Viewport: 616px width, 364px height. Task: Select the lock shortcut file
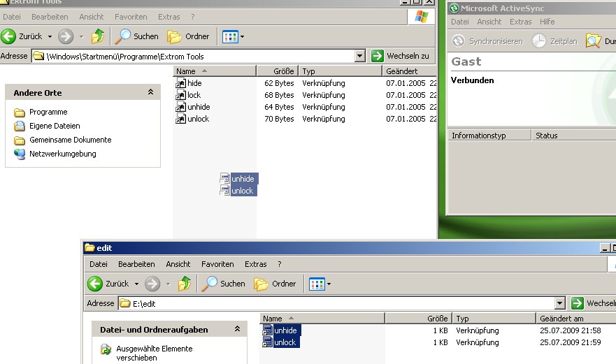(x=194, y=95)
